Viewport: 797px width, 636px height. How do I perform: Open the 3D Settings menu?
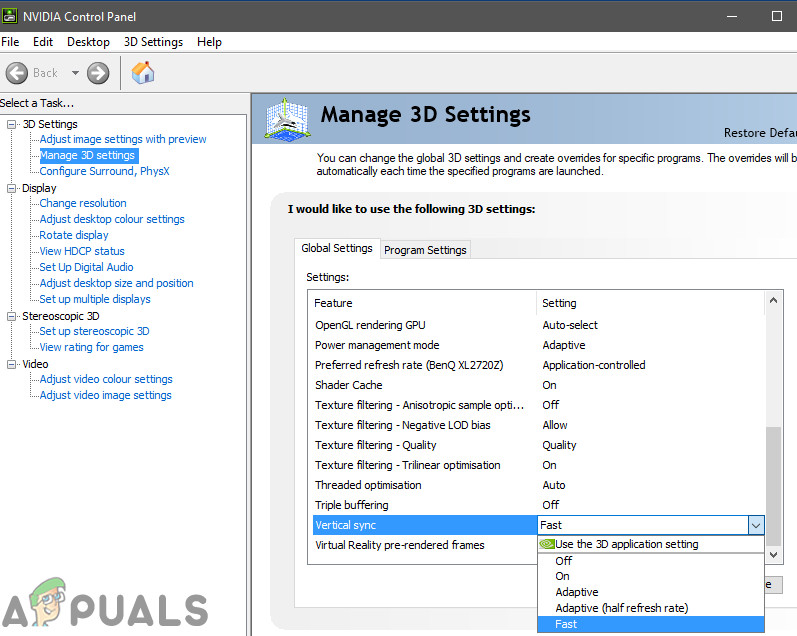(x=154, y=42)
